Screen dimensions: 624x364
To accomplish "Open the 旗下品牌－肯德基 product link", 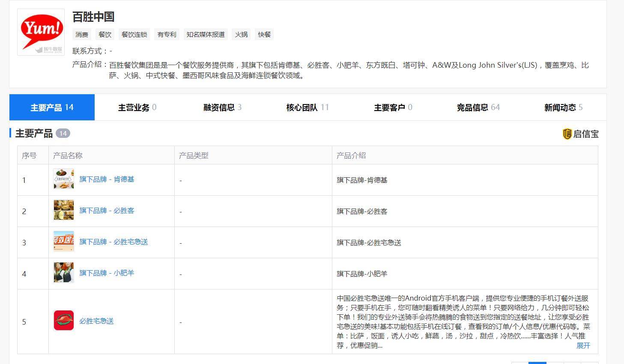I will [107, 179].
